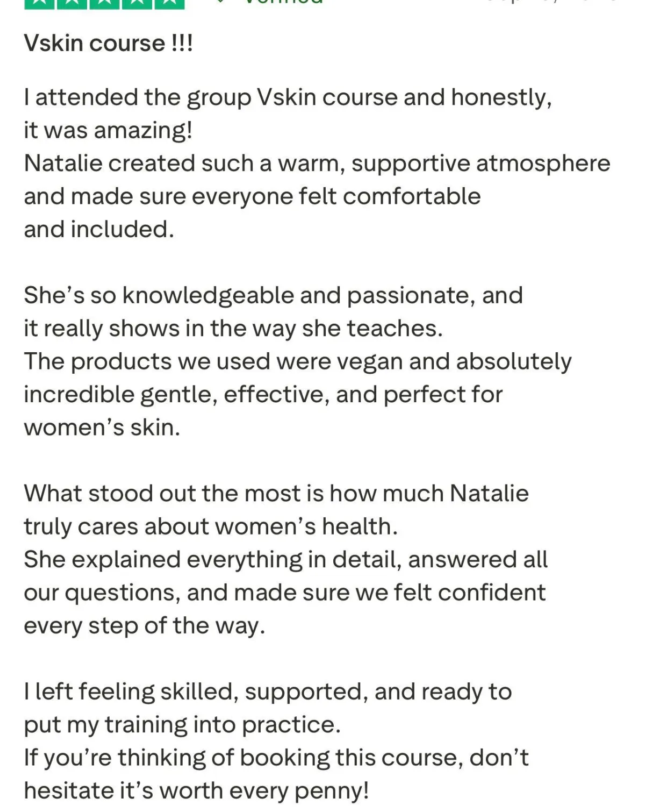Open the Verified label details
645x812 pixels.
283,2
